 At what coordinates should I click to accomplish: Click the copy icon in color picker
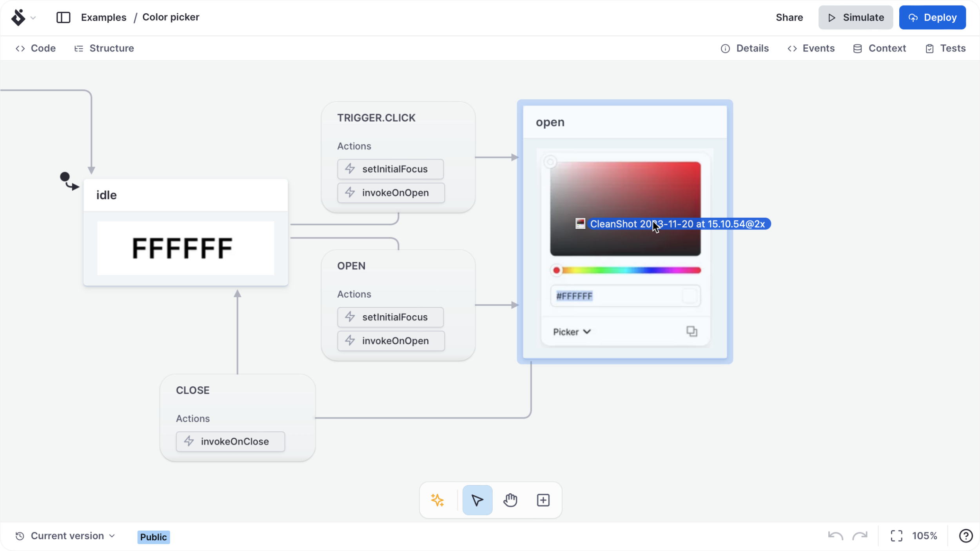coord(691,331)
